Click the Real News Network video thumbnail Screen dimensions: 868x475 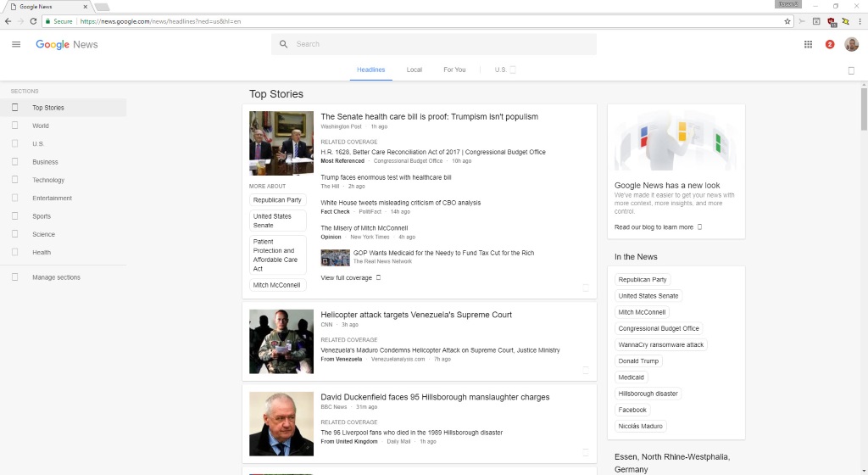(336, 257)
